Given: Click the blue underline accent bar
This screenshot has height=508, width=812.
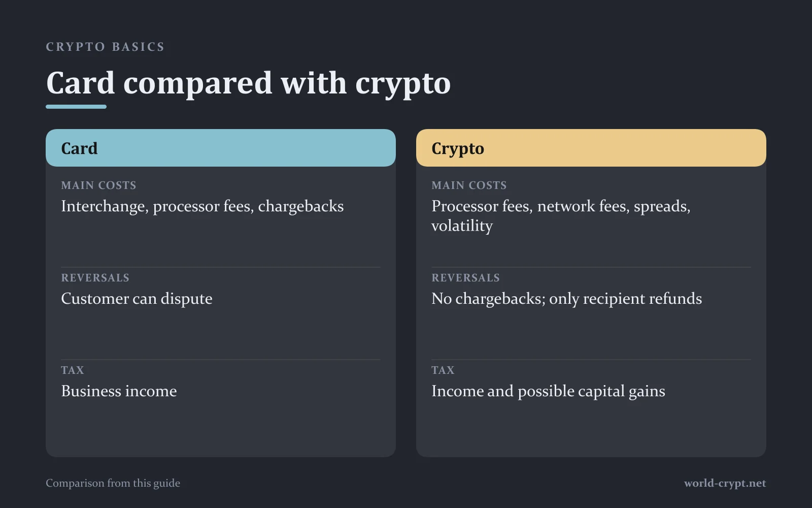Looking at the screenshot, I should click(x=76, y=107).
